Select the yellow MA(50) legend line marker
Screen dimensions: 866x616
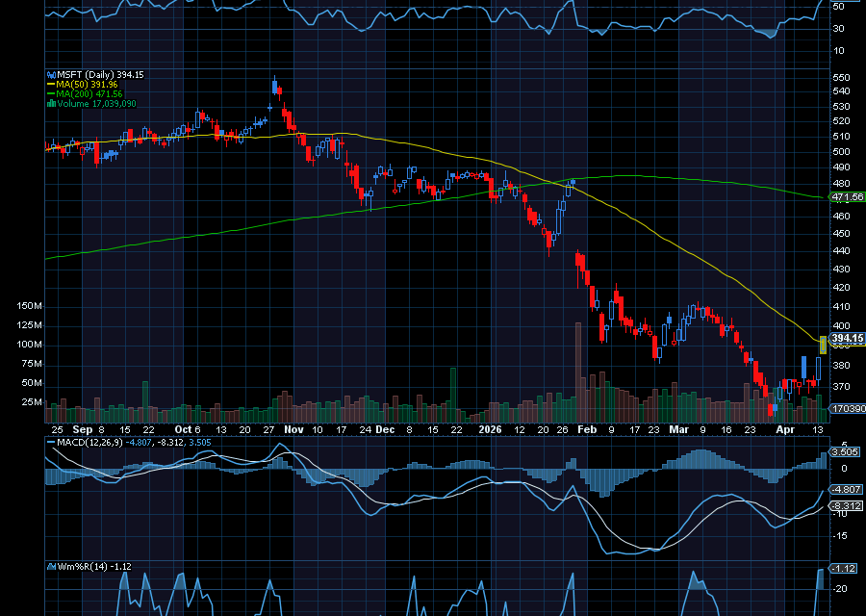coord(51,84)
